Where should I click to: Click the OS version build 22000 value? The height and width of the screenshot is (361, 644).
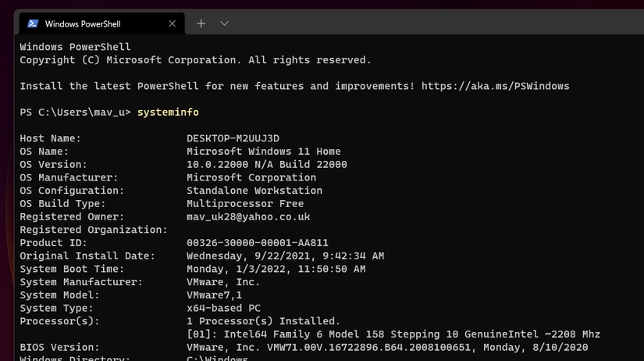pos(266,165)
